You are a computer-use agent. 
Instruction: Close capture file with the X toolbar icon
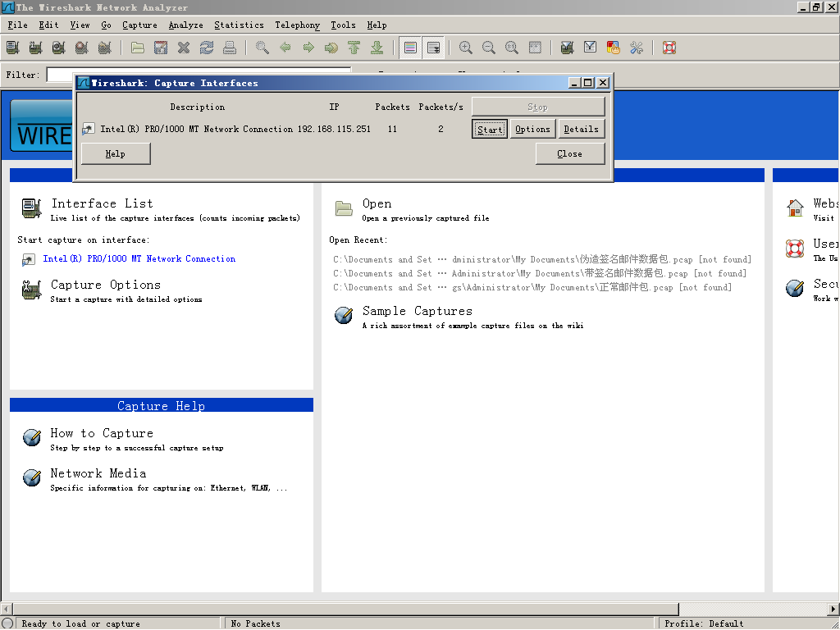click(184, 48)
